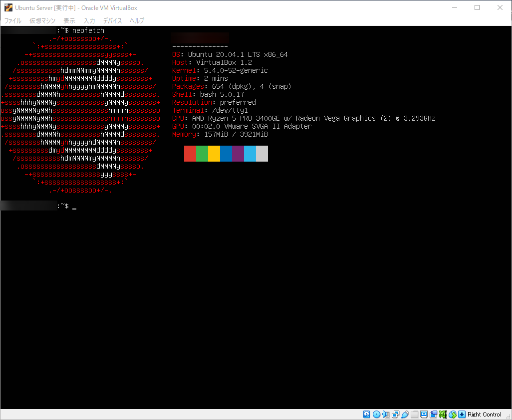Click the purple color block in neofetch

[238, 153]
